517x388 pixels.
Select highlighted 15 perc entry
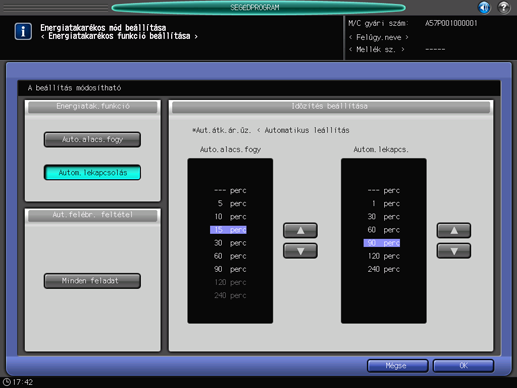[228, 230]
